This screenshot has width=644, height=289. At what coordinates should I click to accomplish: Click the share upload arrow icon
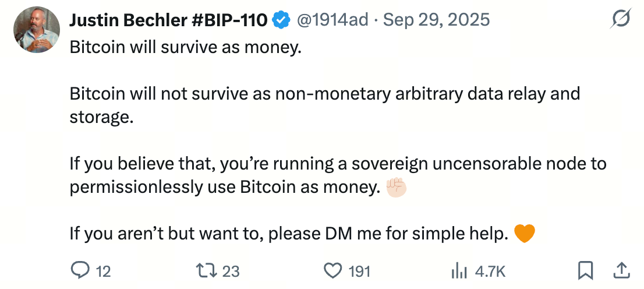tap(621, 270)
